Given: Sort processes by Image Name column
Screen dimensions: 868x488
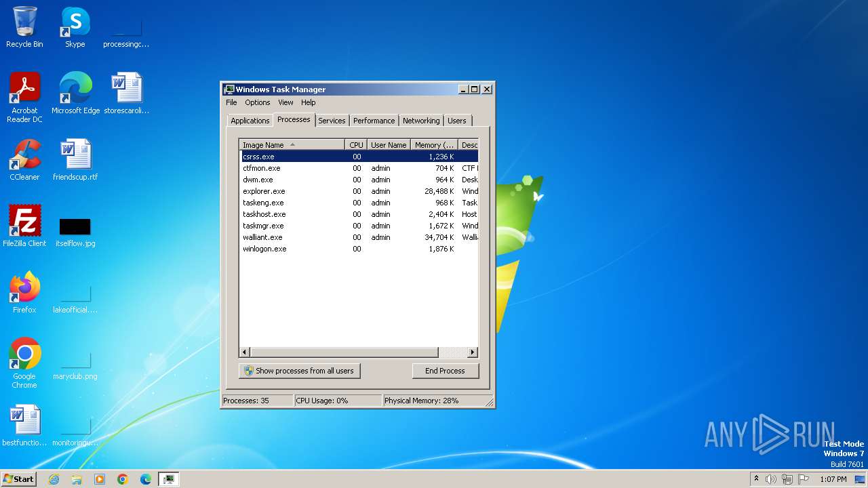Looking at the screenshot, I should point(292,145).
